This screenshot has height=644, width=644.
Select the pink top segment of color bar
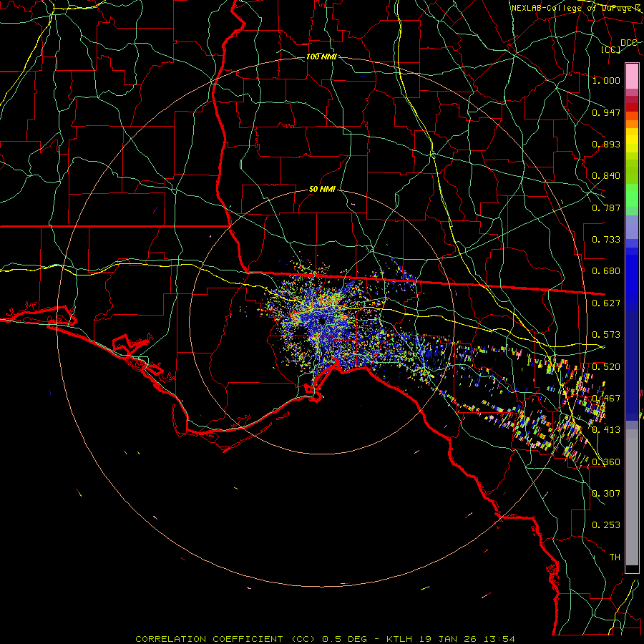point(632,77)
